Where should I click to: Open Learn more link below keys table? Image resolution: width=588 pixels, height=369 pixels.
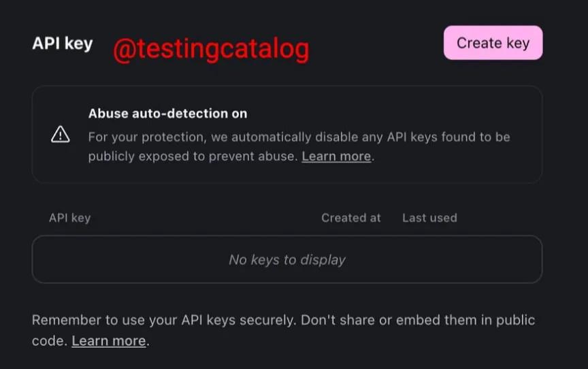(x=108, y=340)
